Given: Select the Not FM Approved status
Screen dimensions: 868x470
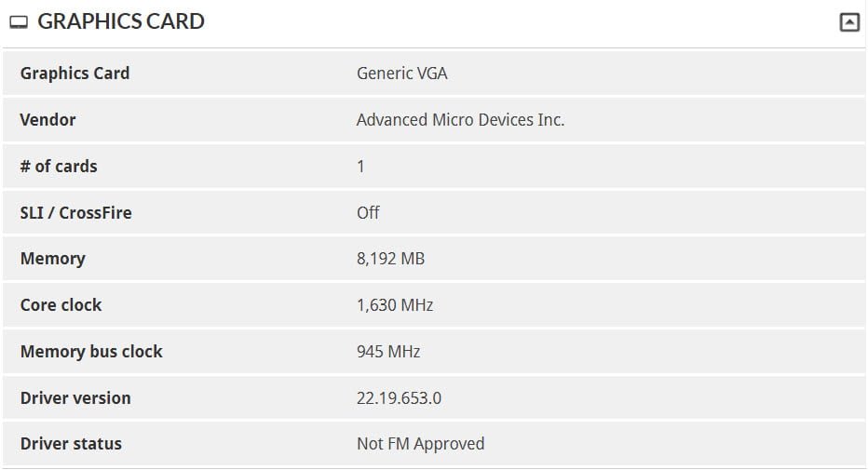Looking at the screenshot, I should click(x=420, y=443).
